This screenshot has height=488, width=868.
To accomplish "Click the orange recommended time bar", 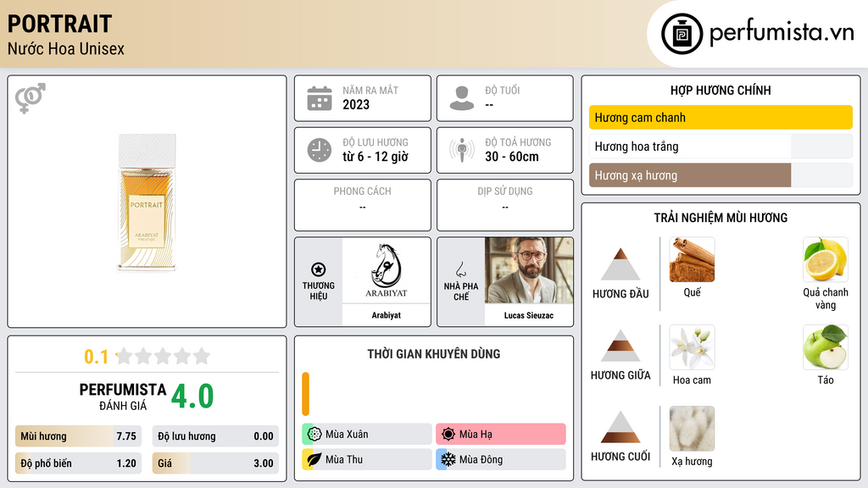I will (305, 394).
